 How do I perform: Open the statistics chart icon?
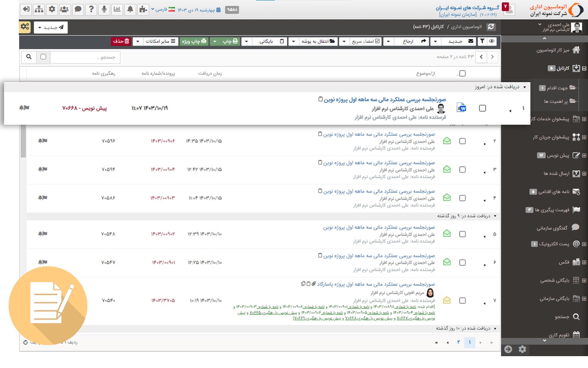[x=117, y=9]
